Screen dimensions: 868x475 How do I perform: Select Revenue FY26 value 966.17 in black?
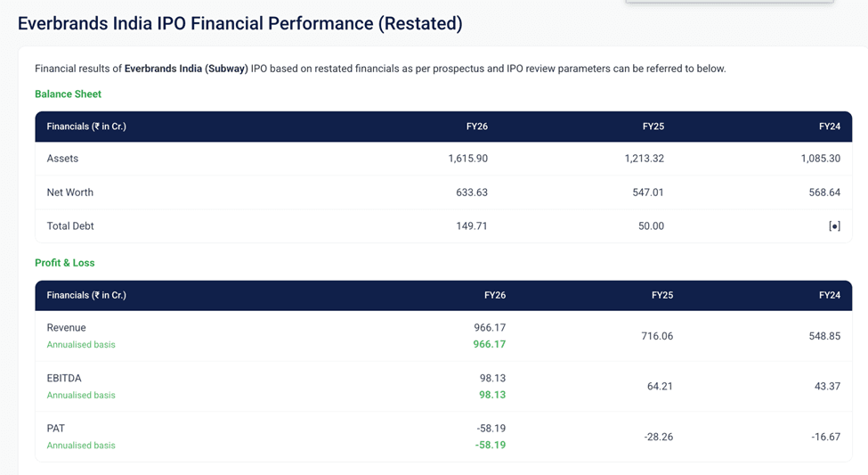pyautogui.click(x=490, y=328)
